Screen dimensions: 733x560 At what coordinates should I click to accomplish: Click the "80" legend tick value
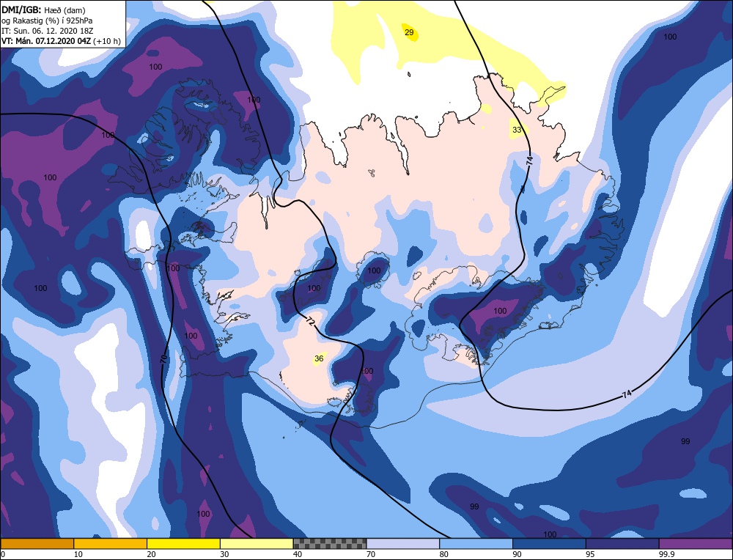point(444,554)
